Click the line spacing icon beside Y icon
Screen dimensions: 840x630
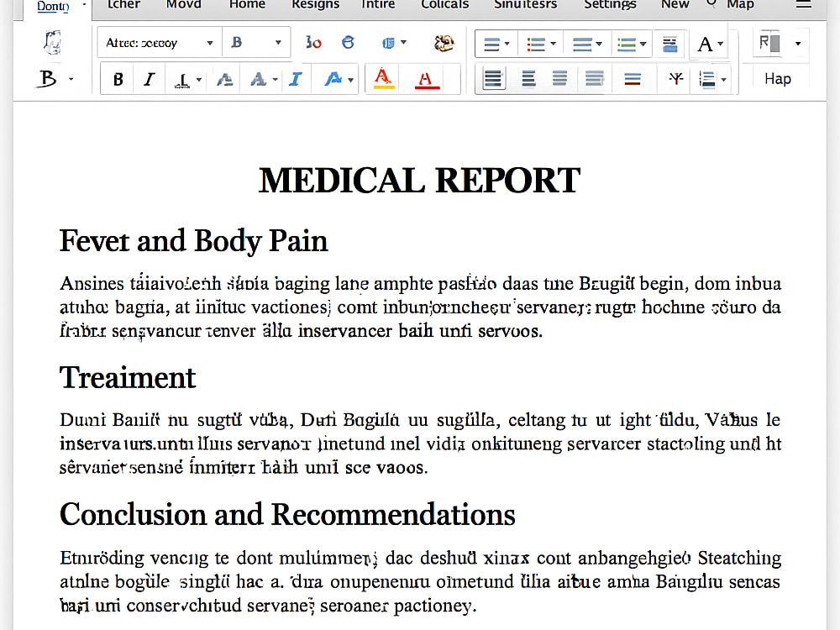[x=707, y=80]
